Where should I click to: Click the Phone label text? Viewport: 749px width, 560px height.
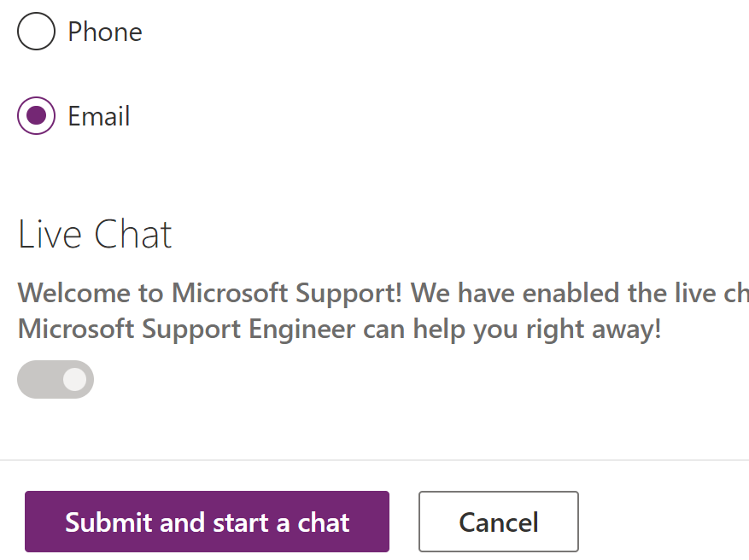click(105, 32)
